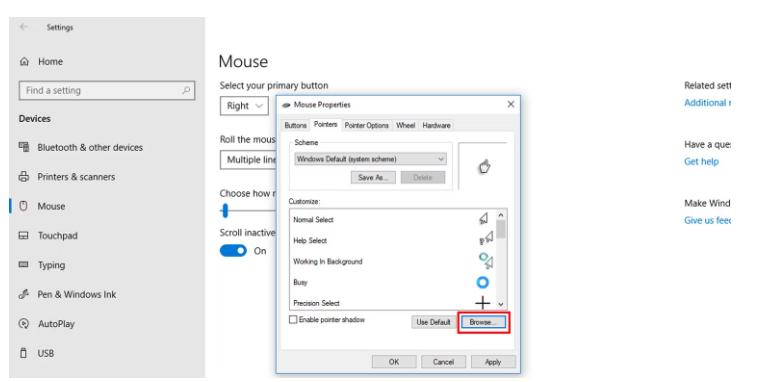
Task: Click the lines-to-scroll slider handle
Action: click(225, 211)
